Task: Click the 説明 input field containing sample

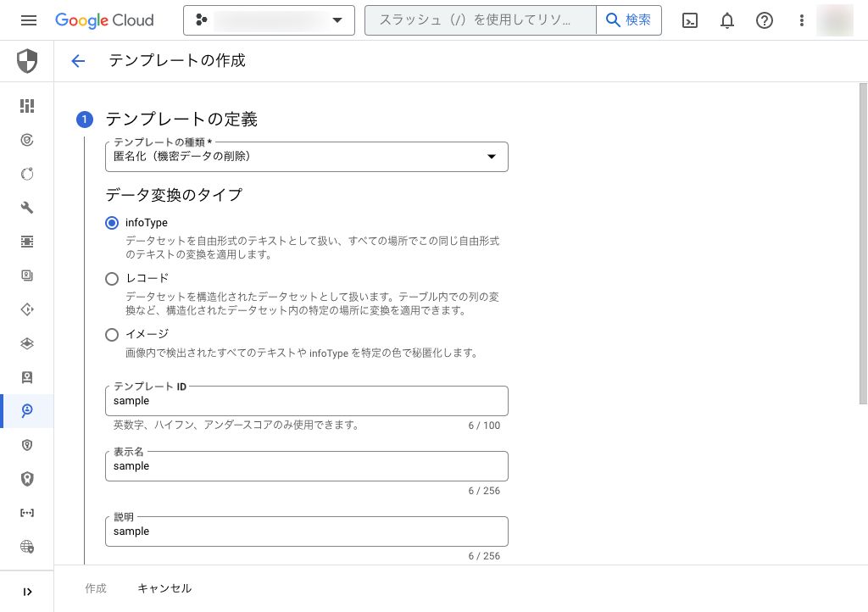Action: click(x=306, y=531)
